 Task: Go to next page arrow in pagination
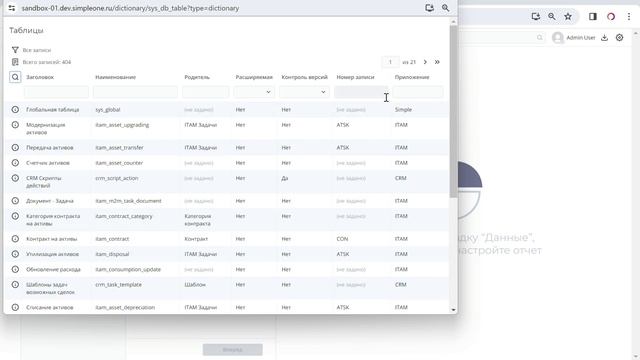click(x=425, y=62)
